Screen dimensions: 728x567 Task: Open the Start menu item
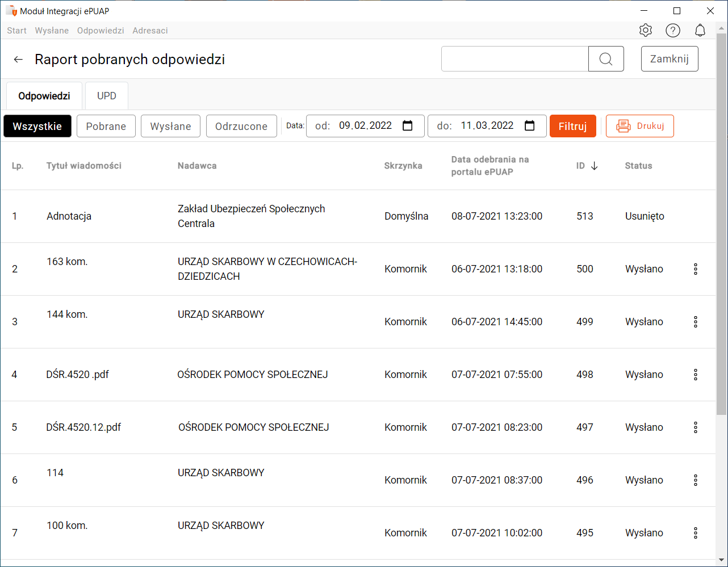17,31
